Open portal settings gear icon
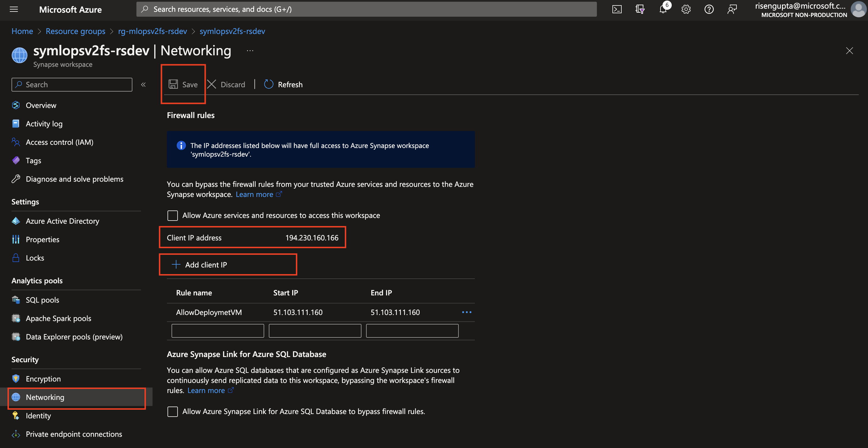The image size is (868, 448). [x=686, y=9]
